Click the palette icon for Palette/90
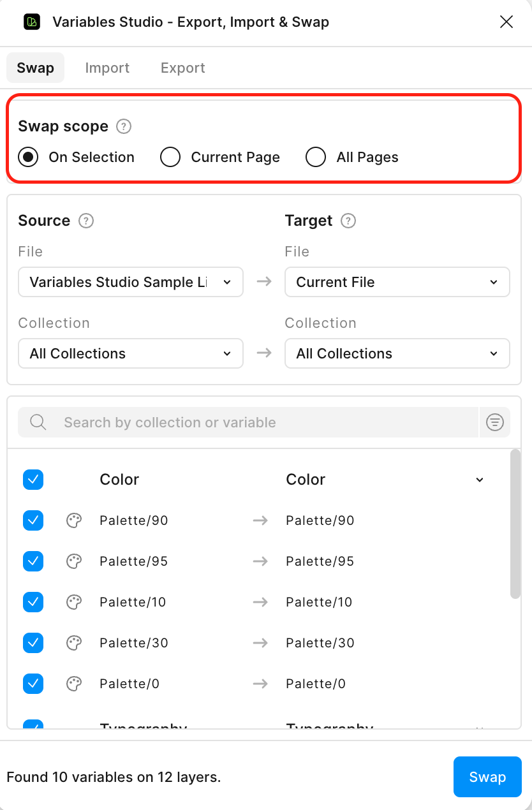532x810 pixels. point(74,520)
